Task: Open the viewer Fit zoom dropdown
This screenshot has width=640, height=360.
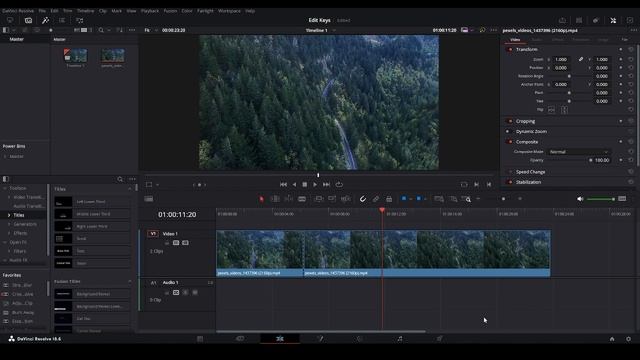Action: (x=150, y=30)
